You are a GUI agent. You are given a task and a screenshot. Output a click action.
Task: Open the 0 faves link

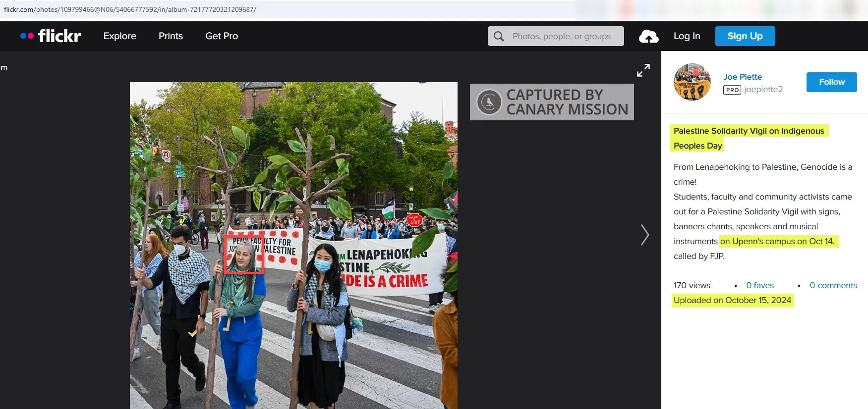point(759,285)
